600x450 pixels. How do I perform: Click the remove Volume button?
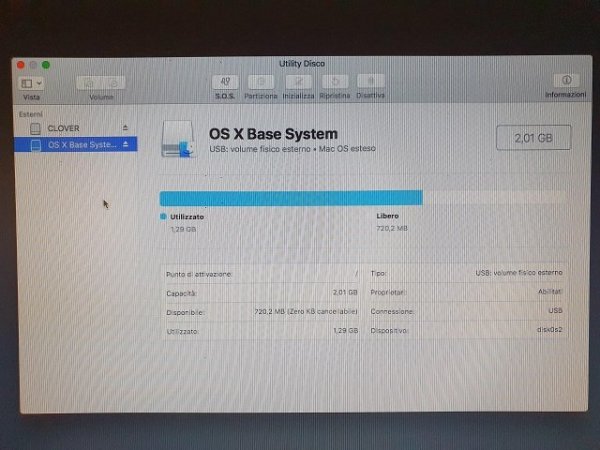pyautogui.click(x=113, y=83)
